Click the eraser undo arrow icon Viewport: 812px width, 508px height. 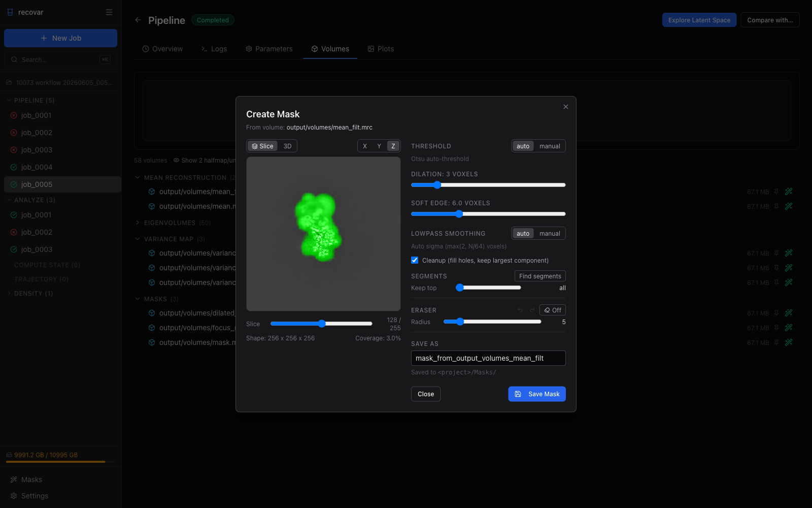520,310
